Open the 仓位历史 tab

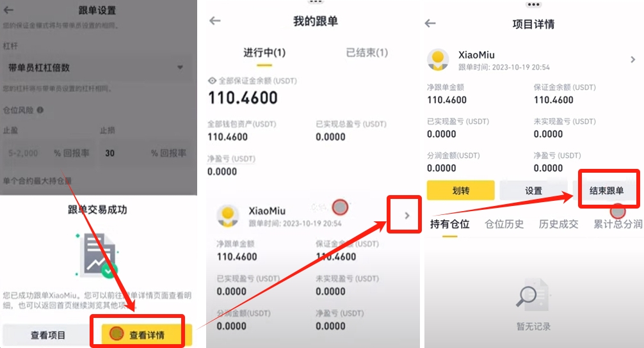pos(504,224)
